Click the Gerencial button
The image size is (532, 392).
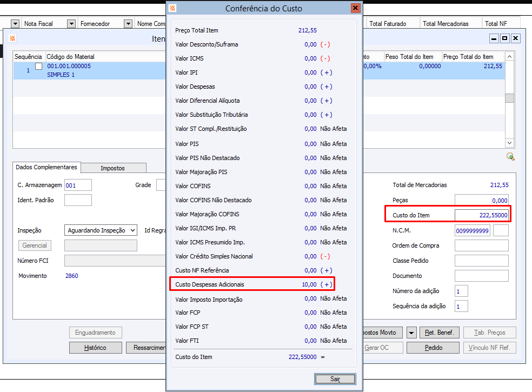tap(35, 245)
